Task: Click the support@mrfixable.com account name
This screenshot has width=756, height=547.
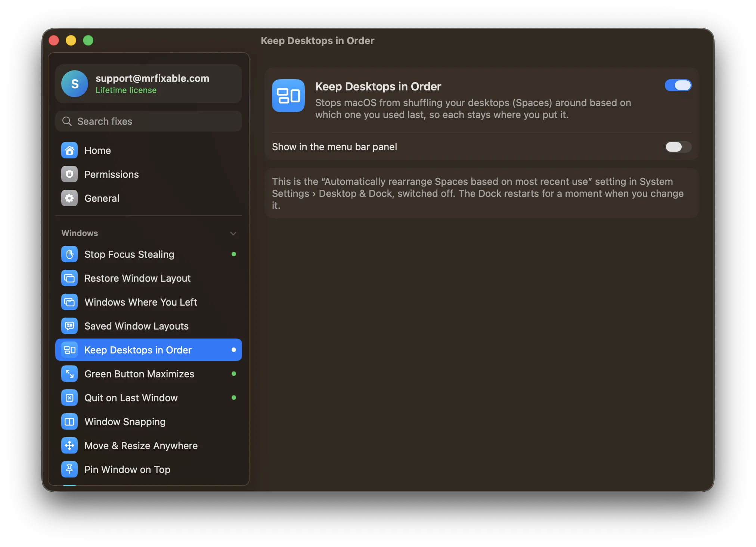Action: click(152, 78)
